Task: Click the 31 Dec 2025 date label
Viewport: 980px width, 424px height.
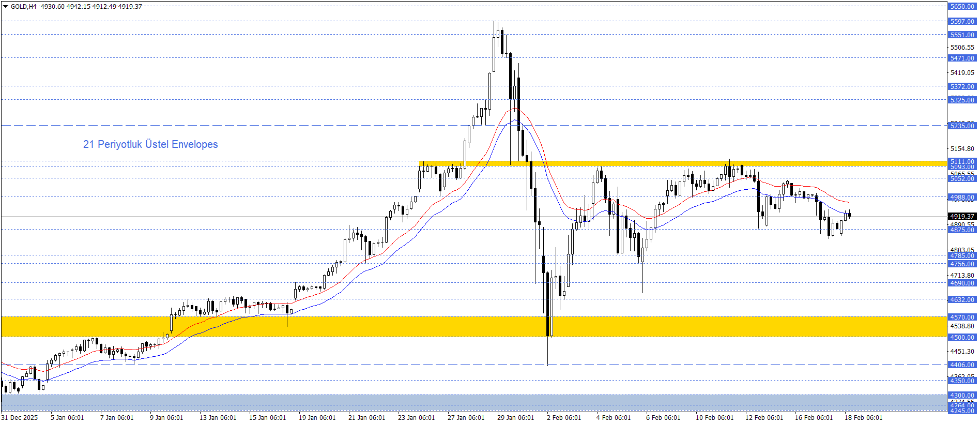Action: [x=20, y=418]
